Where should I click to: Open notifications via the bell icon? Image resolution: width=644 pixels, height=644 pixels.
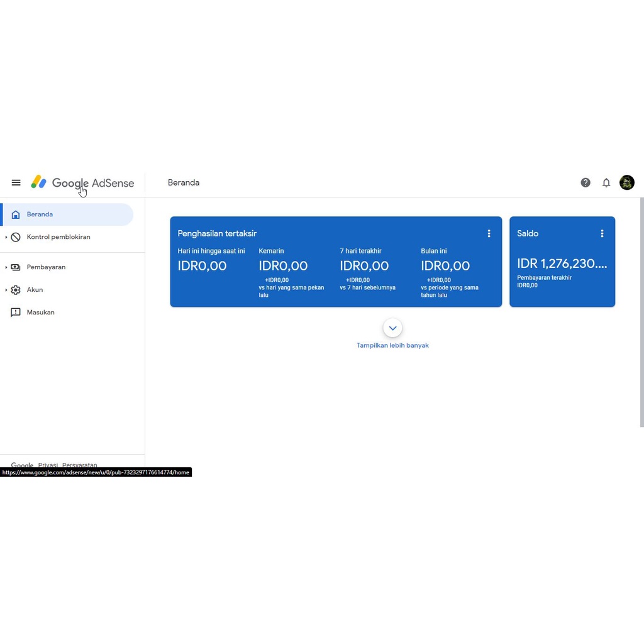(606, 182)
